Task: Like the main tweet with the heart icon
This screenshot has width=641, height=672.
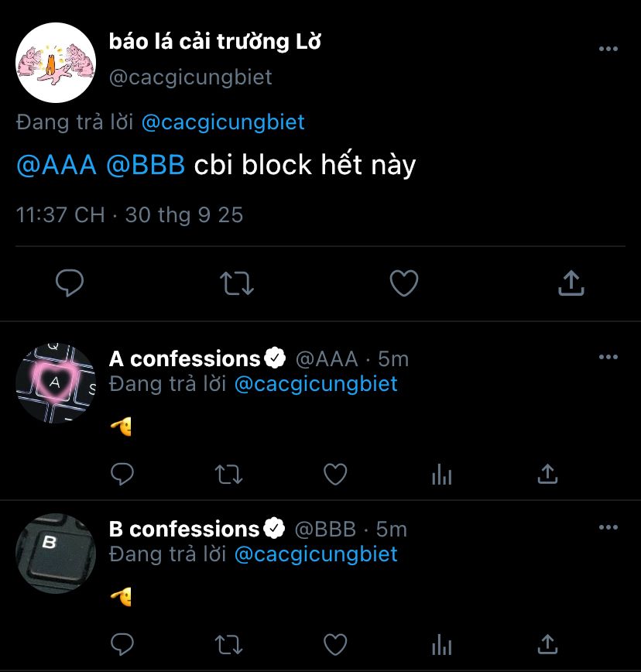Action: 403,283
